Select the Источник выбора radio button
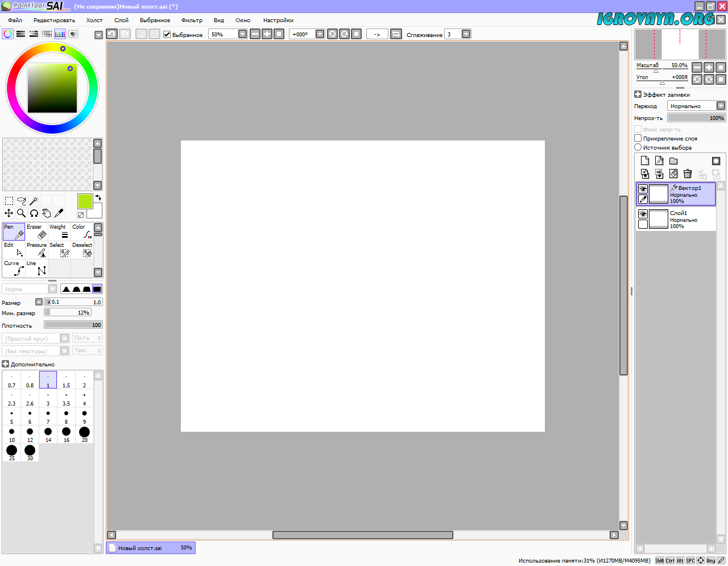The width and height of the screenshot is (728, 566). click(638, 147)
